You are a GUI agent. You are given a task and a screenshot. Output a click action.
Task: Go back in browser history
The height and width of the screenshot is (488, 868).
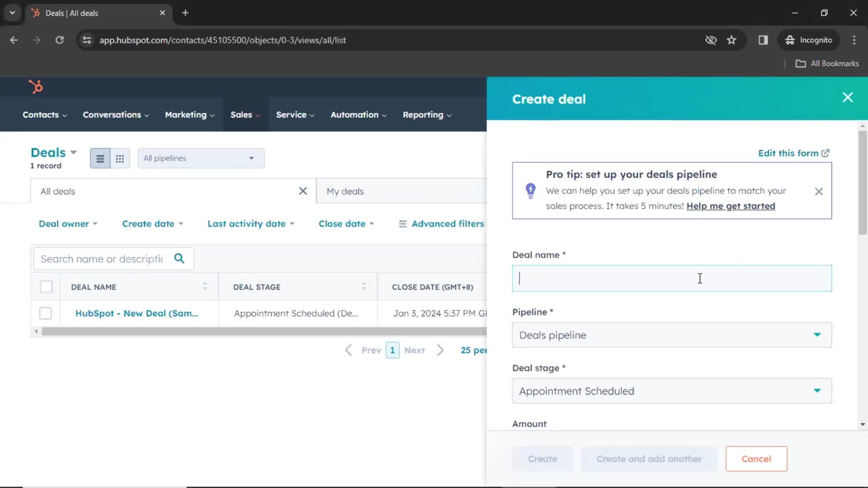(14, 40)
